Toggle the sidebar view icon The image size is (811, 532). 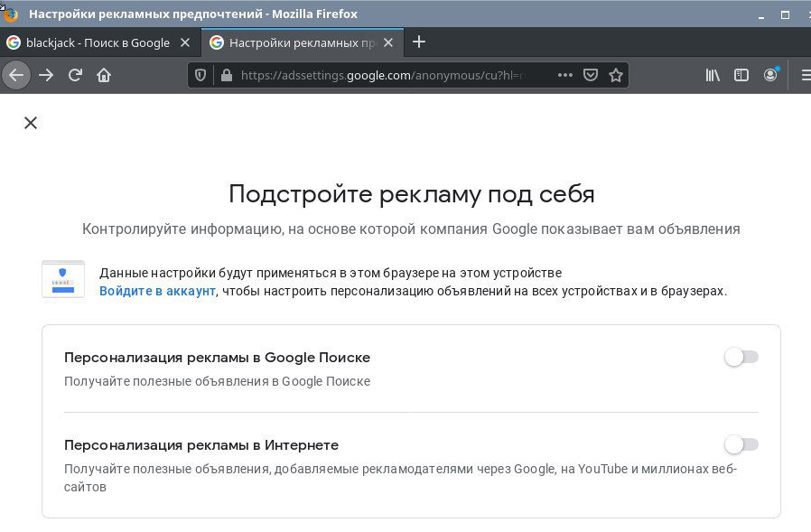click(741, 76)
